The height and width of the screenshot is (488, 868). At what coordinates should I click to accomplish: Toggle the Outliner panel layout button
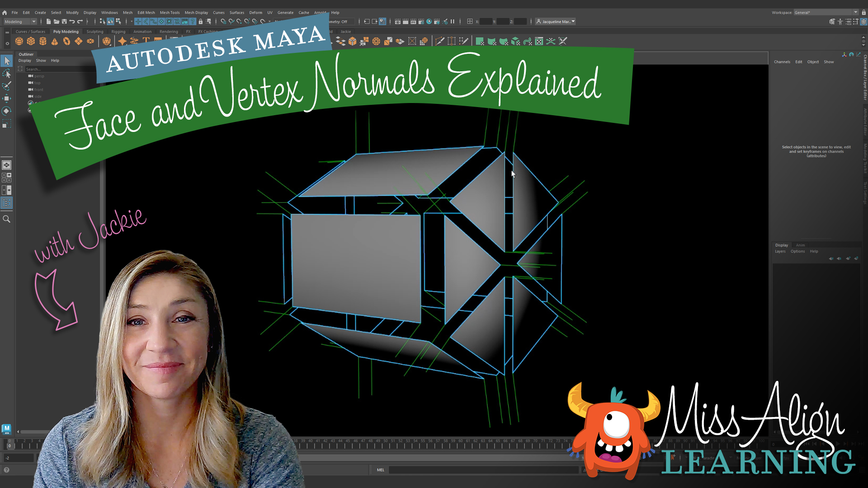click(x=6, y=203)
